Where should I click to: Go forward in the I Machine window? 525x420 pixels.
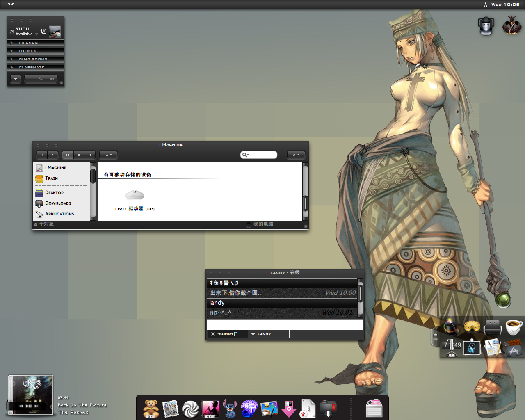click(x=53, y=155)
